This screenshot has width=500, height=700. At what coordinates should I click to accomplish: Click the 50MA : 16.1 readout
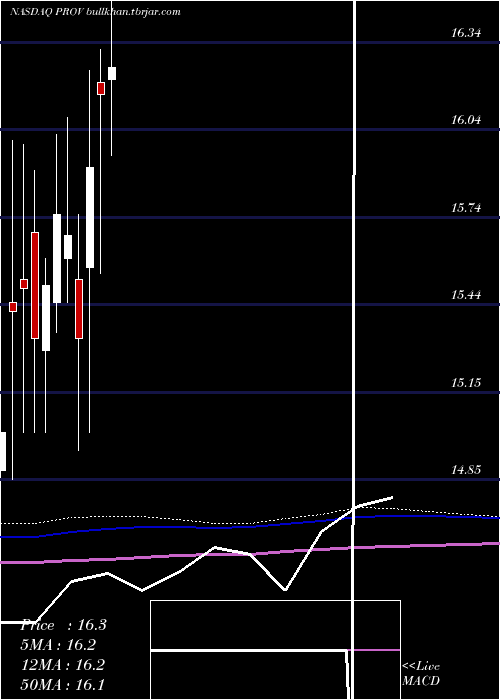click(63, 684)
